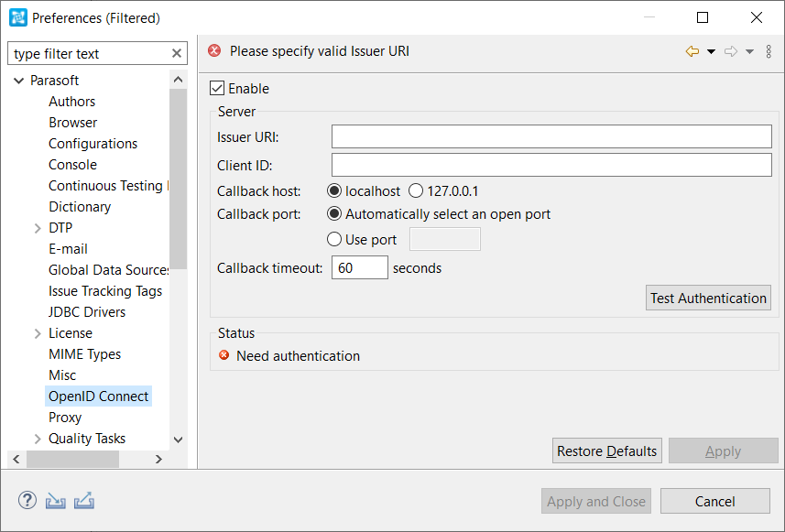Image resolution: width=785 pixels, height=532 pixels.
Task: Click Restore Defaults
Action: (606, 451)
